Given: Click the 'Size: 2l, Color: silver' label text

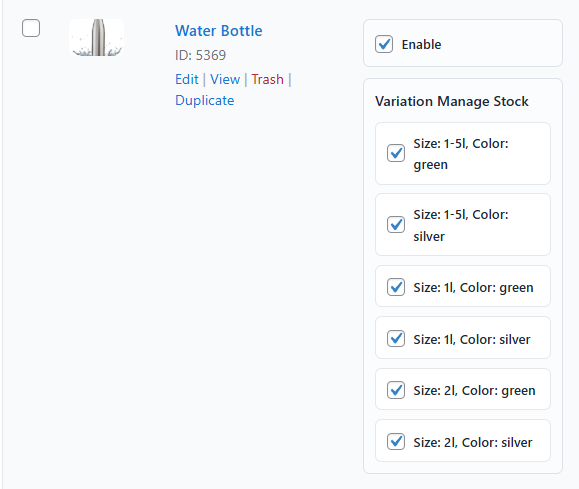Looking at the screenshot, I should pyautogui.click(x=473, y=442).
